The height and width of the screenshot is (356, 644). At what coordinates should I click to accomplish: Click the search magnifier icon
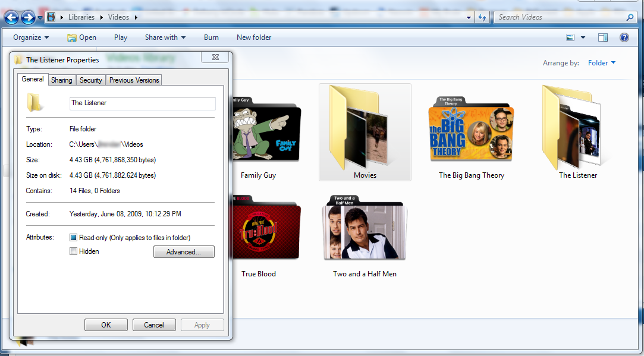click(630, 17)
